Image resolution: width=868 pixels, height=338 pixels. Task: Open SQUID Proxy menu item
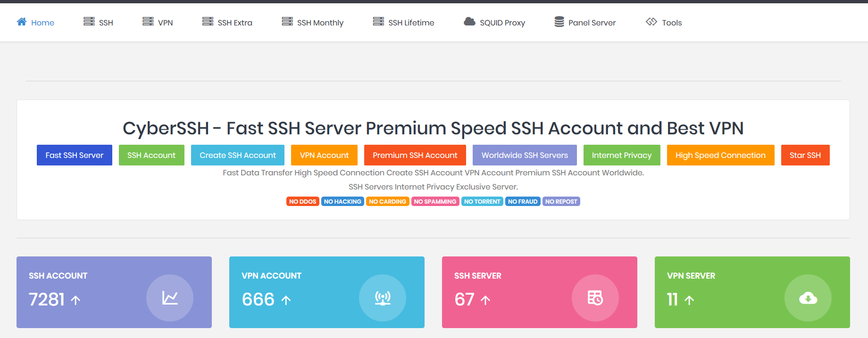[x=494, y=22]
